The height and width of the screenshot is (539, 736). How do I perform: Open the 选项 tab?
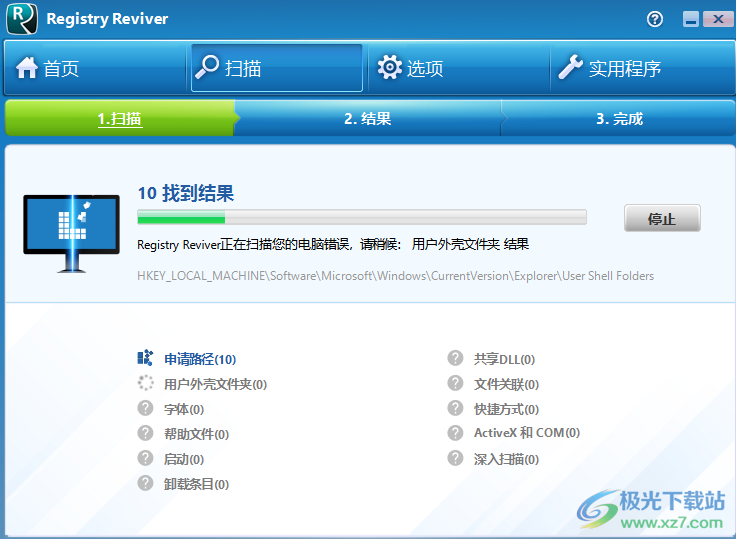(x=459, y=68)
